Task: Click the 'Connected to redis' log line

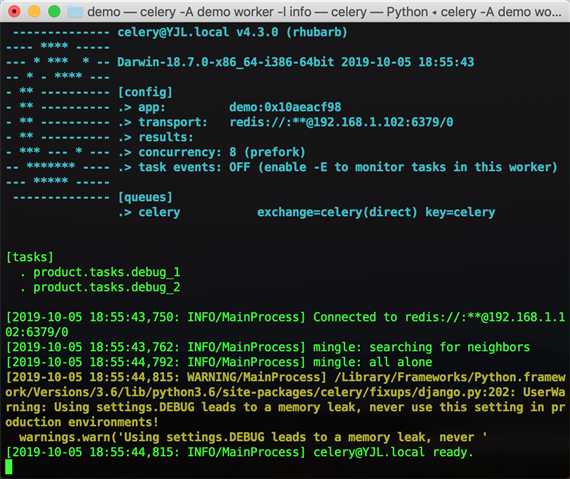Action: (x=285, y=324)
